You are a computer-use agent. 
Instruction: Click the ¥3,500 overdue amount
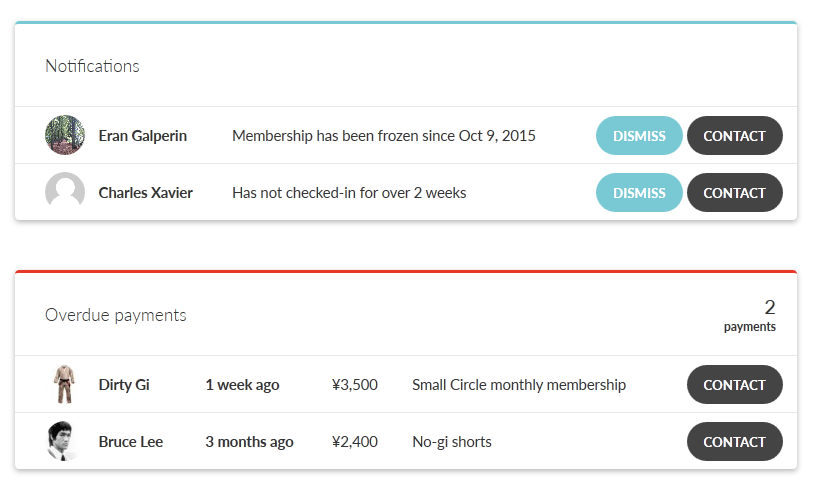pyautogui.click(x=355, y=384)
